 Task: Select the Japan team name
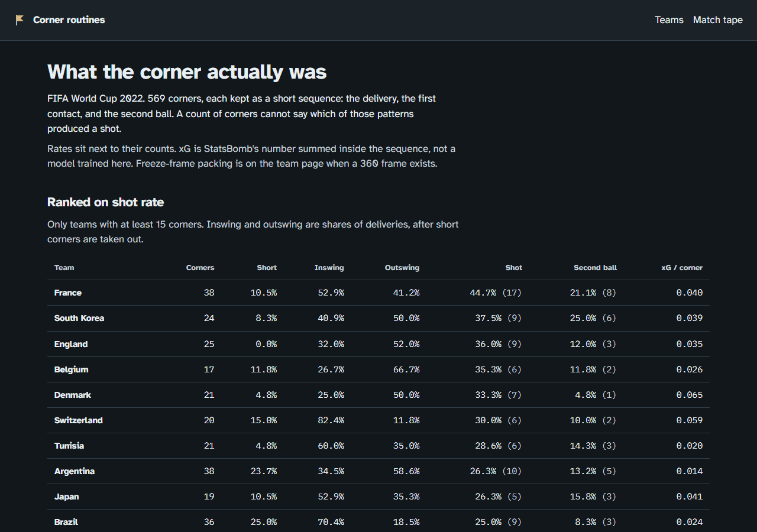click(67, 497)
